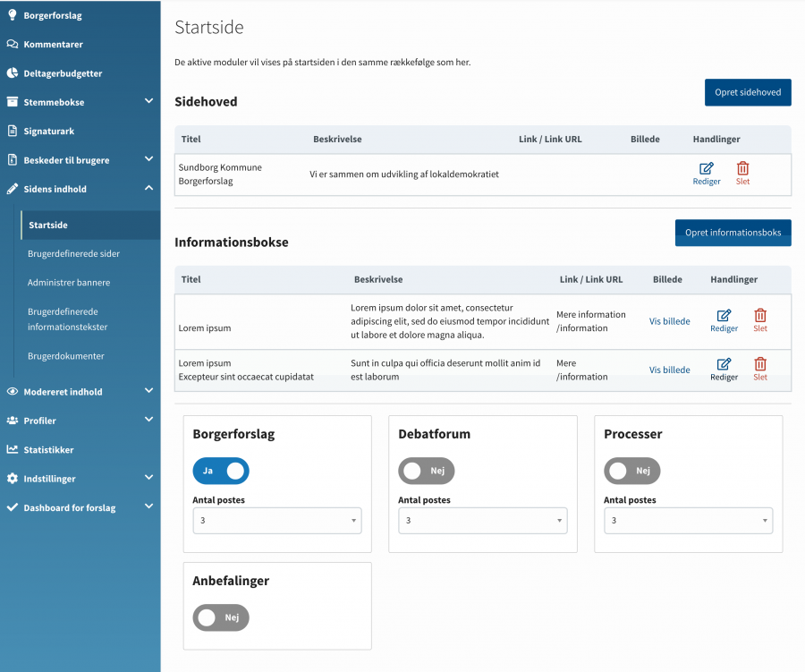Open Deltagerbudgetter via the pie chart icon
The image size is (805, 672).
point(12,72)
